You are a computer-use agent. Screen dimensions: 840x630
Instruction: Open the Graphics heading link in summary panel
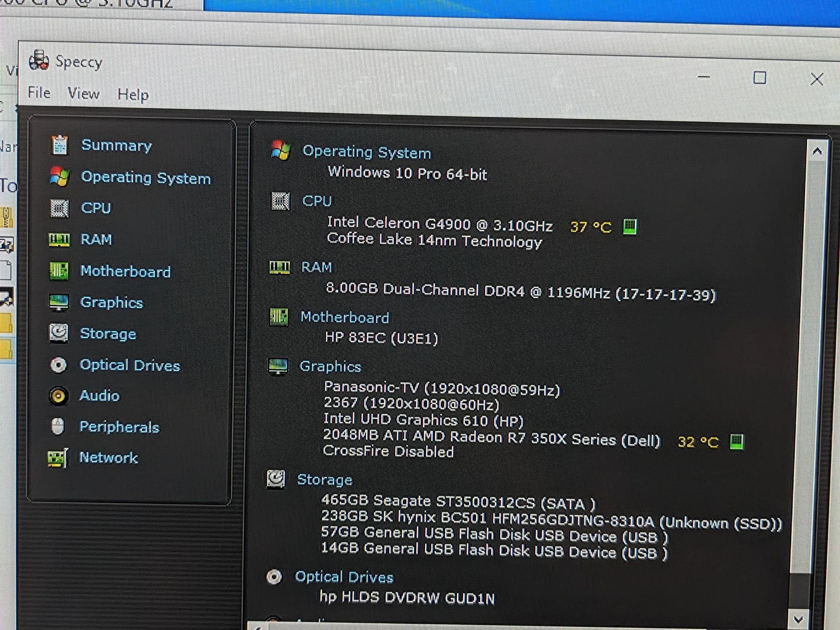click(330, 366)
